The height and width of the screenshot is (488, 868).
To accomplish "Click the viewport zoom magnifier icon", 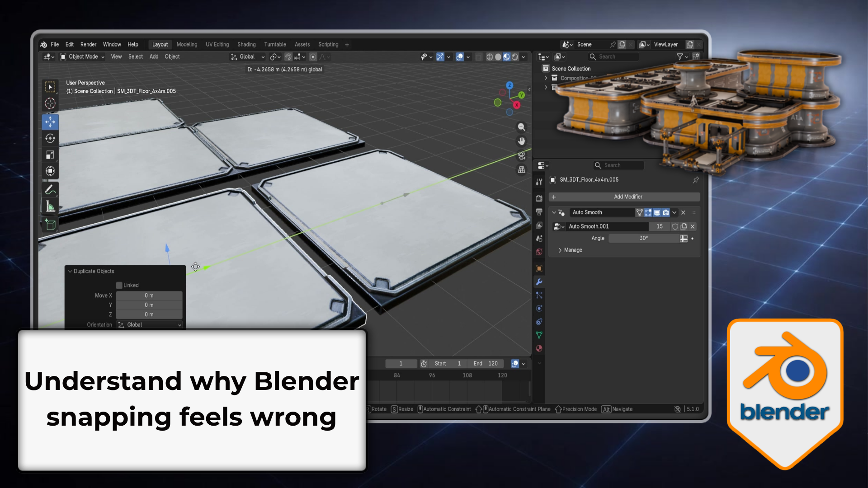I will [521, 127].
